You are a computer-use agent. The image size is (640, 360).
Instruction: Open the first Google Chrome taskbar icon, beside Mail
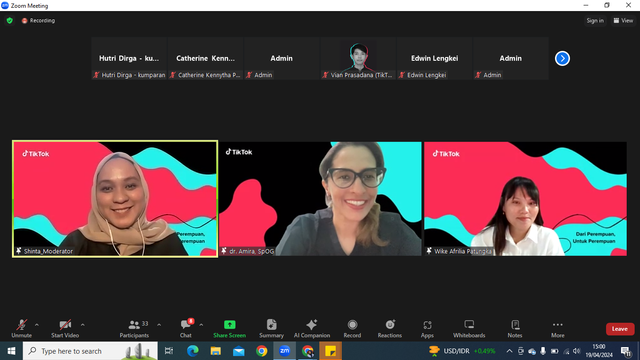(x=262, y=351)
